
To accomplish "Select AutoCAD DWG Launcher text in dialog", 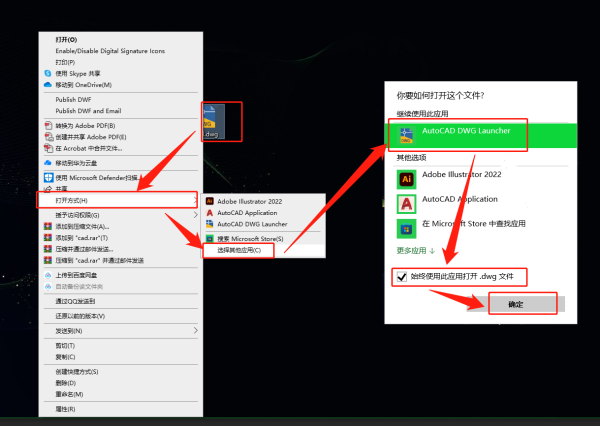I will (466, 131).
